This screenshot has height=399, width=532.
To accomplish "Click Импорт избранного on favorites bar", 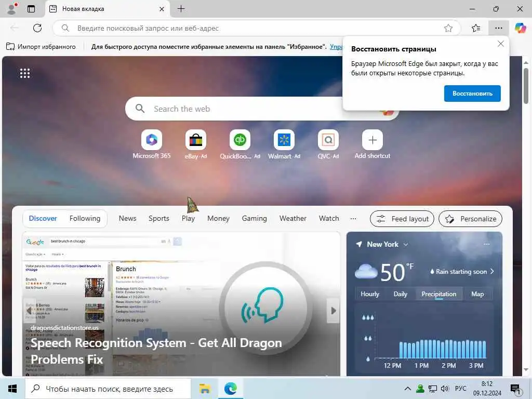I will [41, 46].
